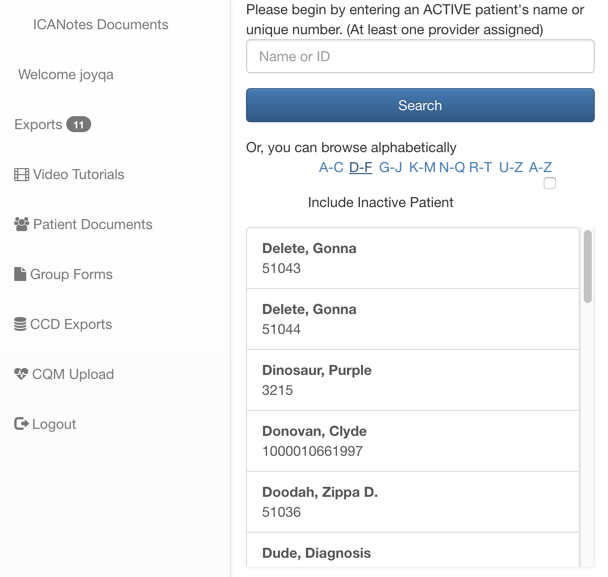
Task: Open ICANotes Documents home link
Action: click(100, 25)
